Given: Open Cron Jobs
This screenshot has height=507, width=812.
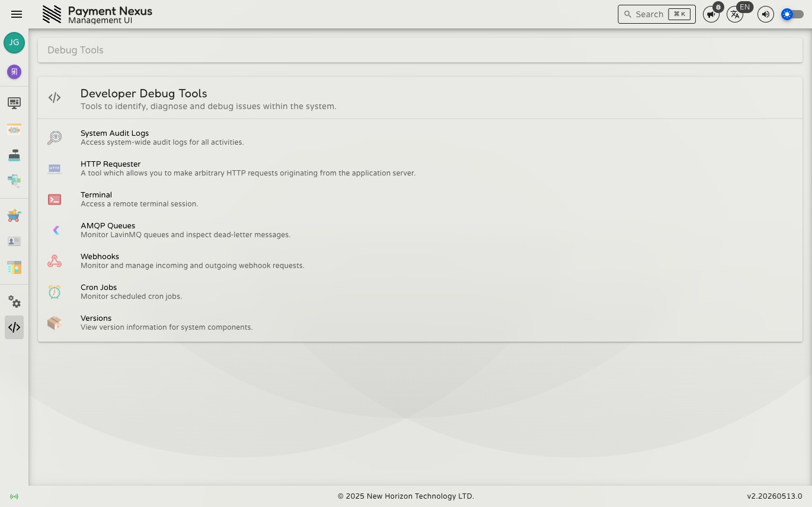Looking at the screenshot, I should tap(420, 292).
